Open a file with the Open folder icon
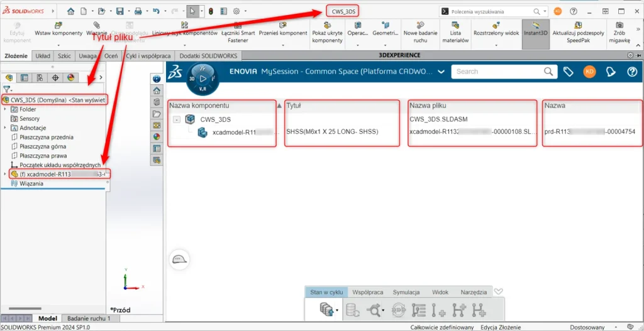This screenshot has height=331, width=644. click(101, 11)
